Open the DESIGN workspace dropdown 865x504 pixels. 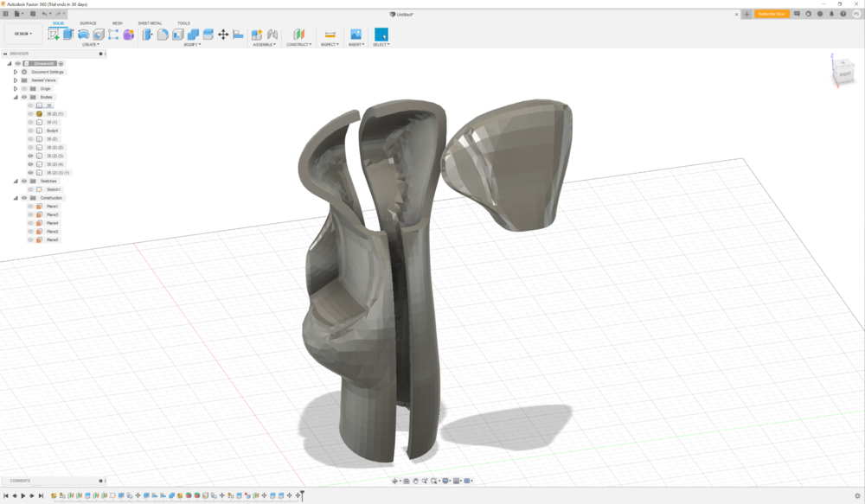(23, 34)
